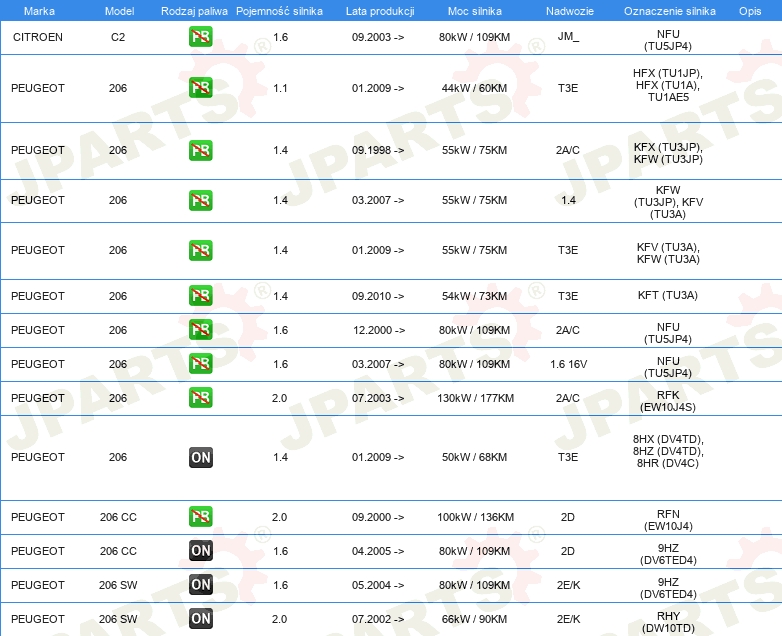
Task: Click production date 05.2004 ->
Action: click(x=378, y=585)
